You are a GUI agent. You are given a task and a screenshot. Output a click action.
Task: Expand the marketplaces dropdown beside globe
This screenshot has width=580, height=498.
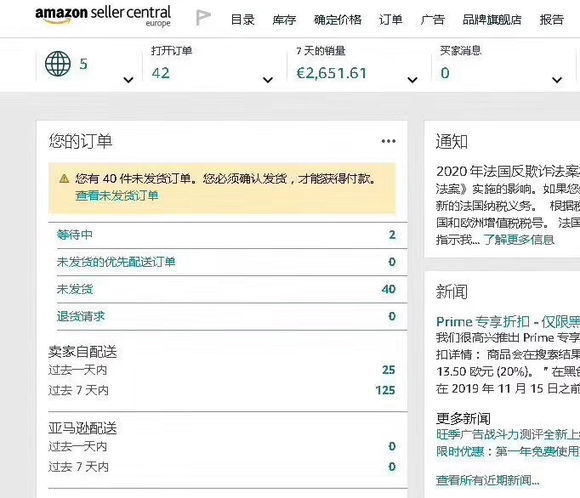click(128, 80)
